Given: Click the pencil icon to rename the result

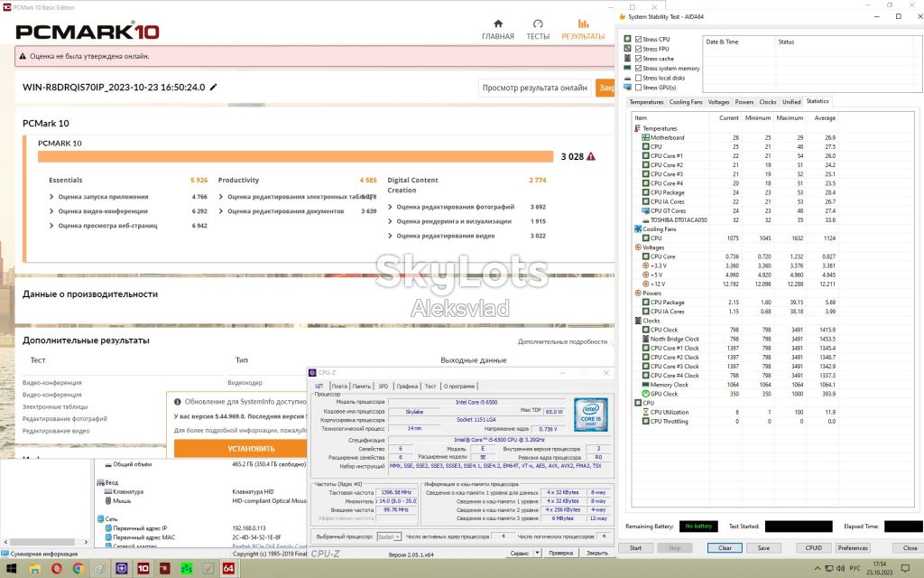Looking at the screenshot, I should (x=213, y=88).
